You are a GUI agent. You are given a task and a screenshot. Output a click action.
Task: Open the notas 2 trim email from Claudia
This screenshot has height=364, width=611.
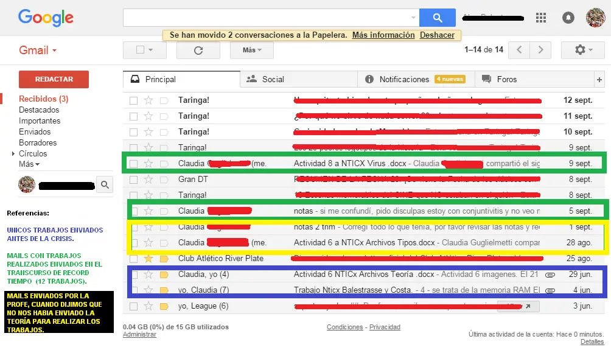coord(365,227)
